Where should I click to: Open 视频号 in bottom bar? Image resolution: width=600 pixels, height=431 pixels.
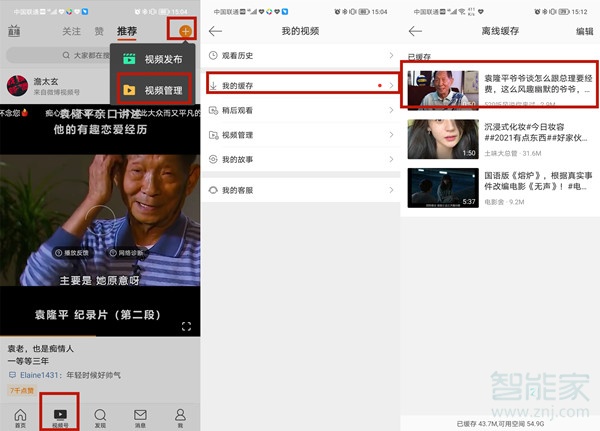click(x=60, y=418)
